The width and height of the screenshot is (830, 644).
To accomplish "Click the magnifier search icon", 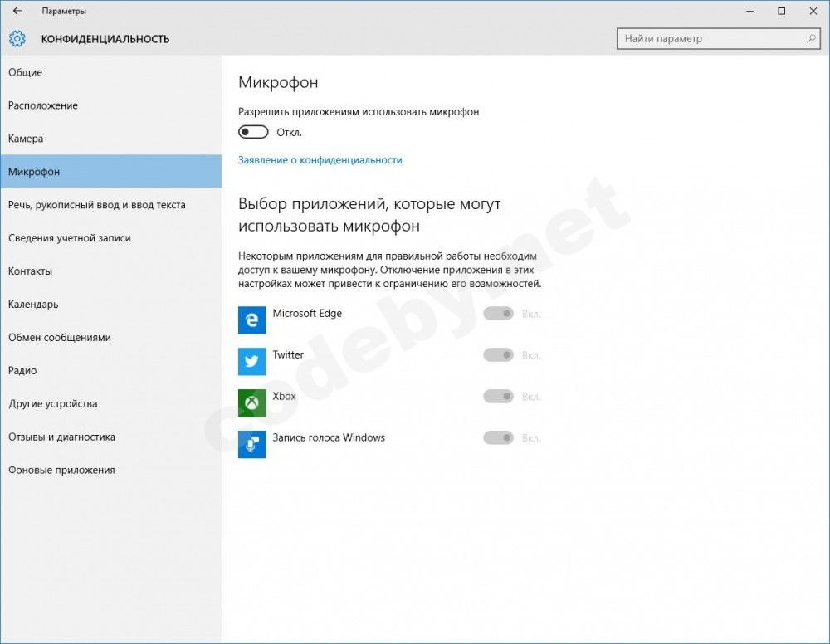I will pos(811,39).
